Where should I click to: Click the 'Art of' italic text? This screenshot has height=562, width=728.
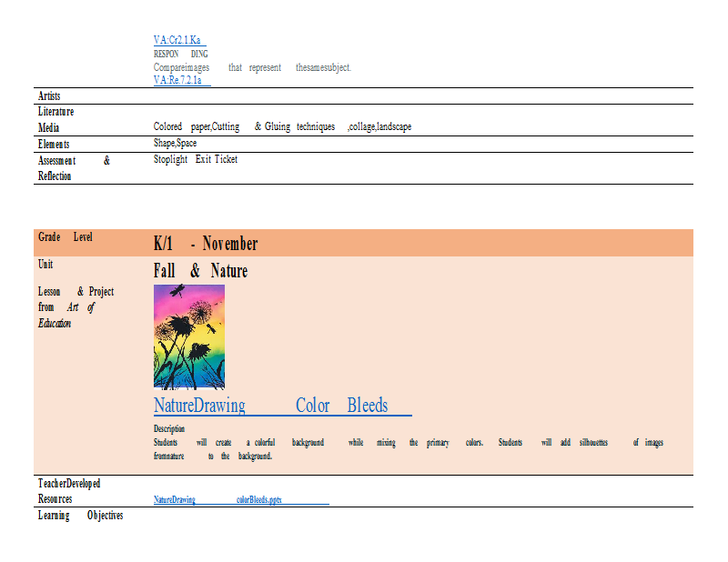point(81,307)
